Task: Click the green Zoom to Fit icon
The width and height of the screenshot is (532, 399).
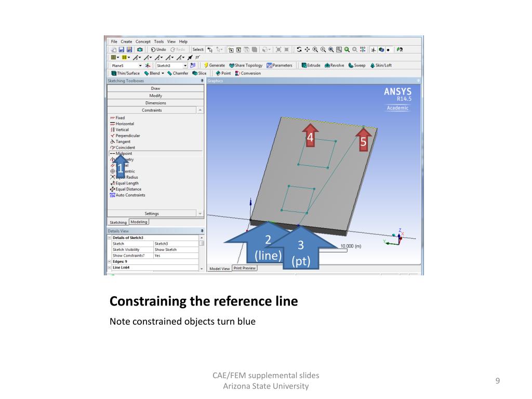Action: point(347,49)
